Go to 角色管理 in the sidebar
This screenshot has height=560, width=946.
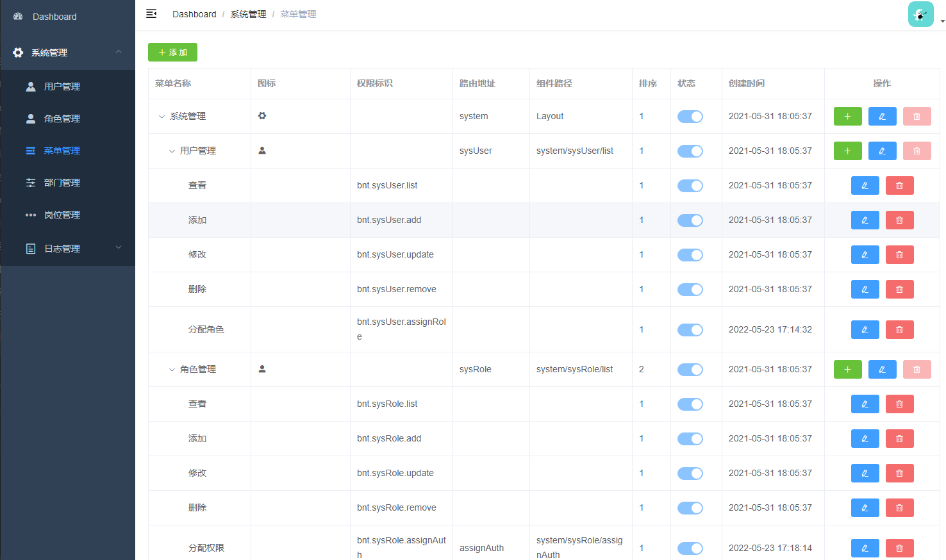point(68,119)
